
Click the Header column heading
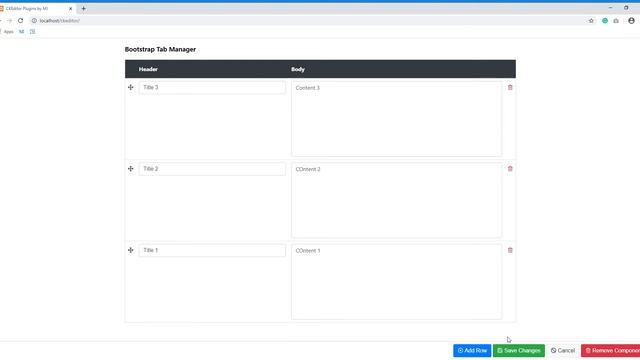[x=148, y=69]
